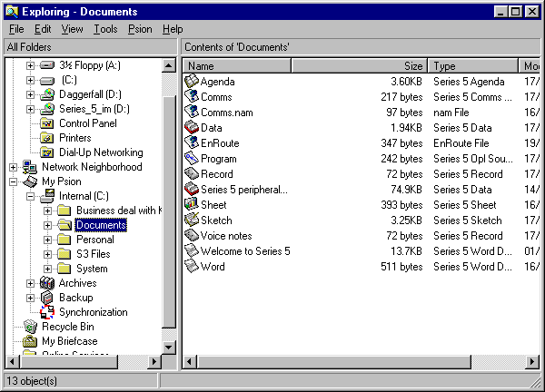This screenshot has width=545, height=392.
Task: Click the Record file icon
Action: click(191, 173)
